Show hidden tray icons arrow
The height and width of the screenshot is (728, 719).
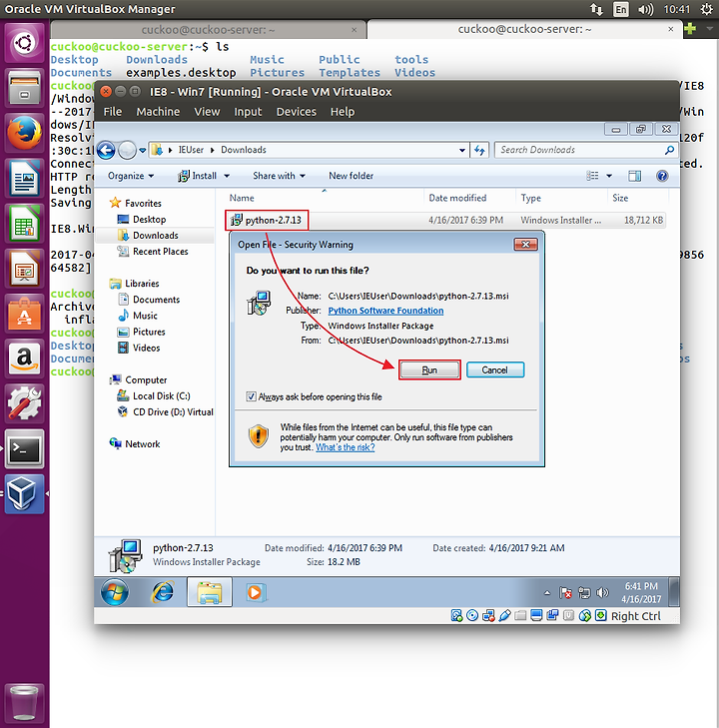(x=547, y=593)
